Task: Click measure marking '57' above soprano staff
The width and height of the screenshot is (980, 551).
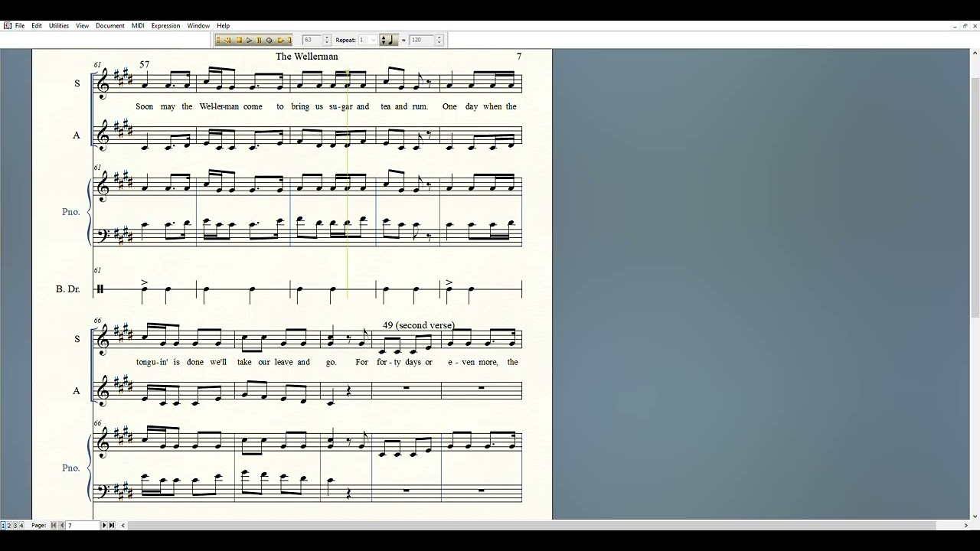Action: click(x=144, y=64)
